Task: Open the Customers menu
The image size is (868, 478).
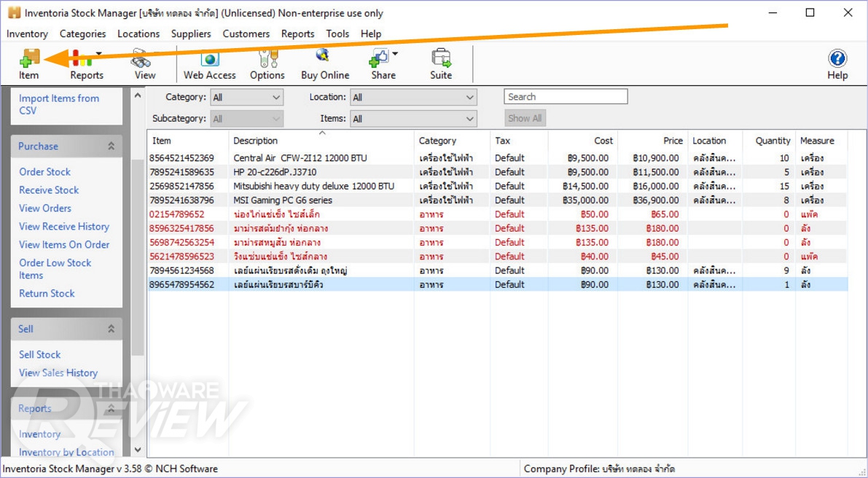Action: (x=246, y=34)
